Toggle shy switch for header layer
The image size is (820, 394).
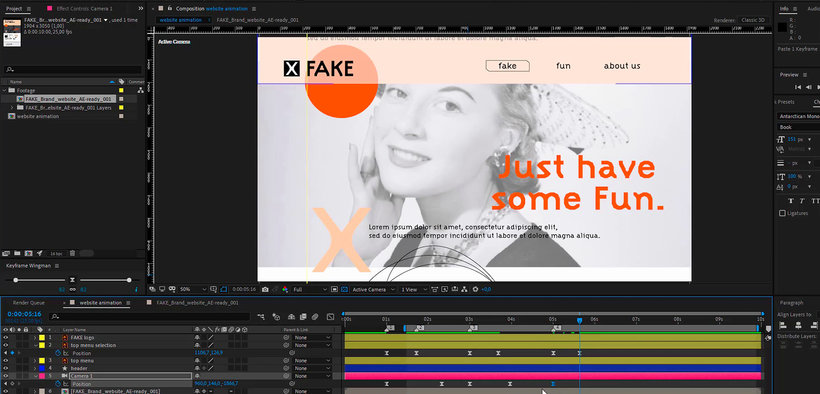coord(197,368)
